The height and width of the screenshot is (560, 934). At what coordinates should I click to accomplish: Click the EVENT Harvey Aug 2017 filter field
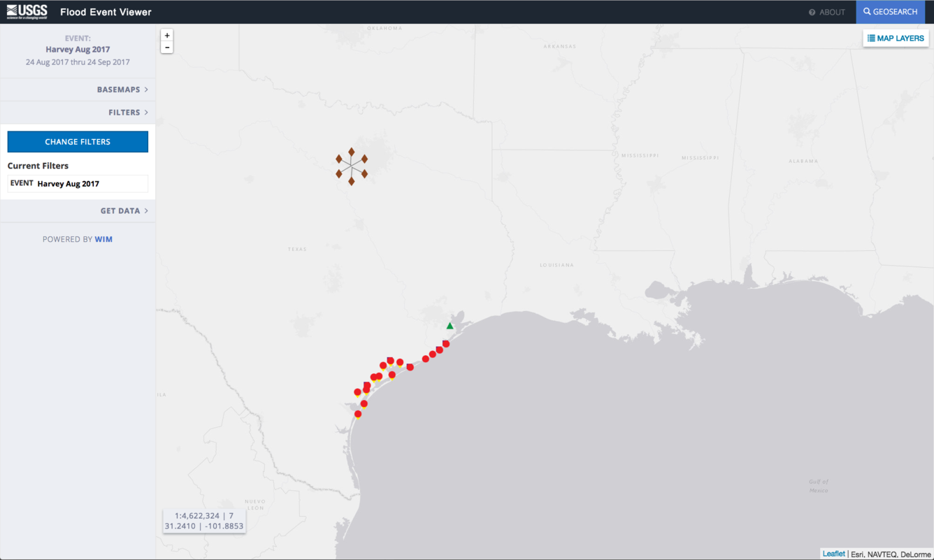click(x=78, y=183)
